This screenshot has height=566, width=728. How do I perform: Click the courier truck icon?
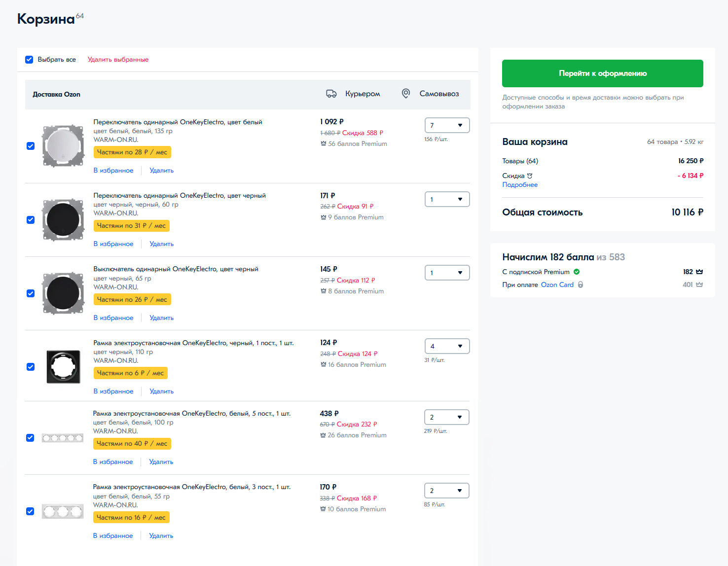click(331, 94)
